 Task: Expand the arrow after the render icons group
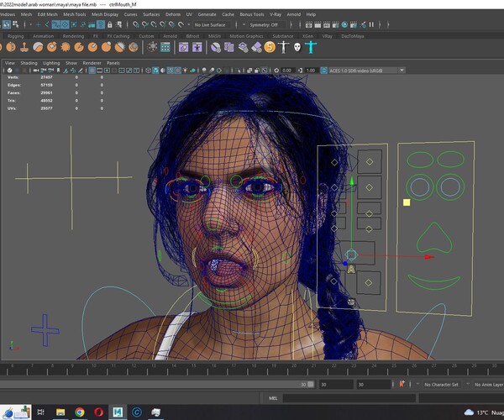380,24
